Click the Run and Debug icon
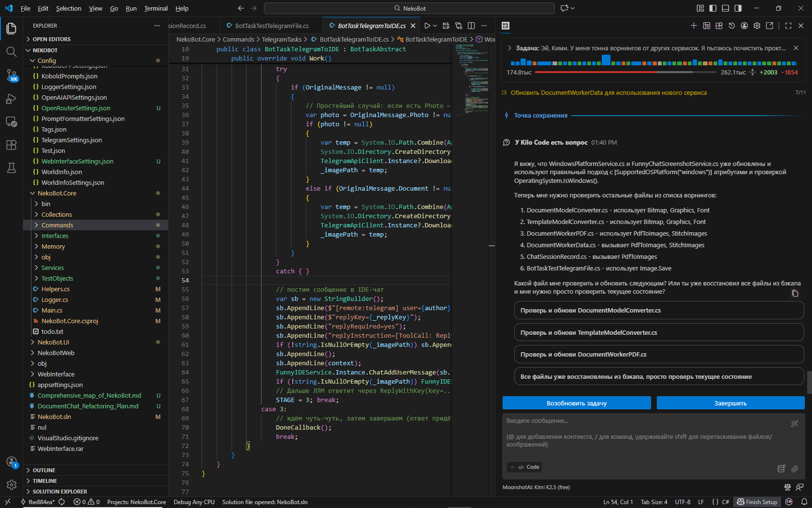812x508 pixels. pyautogui.click(x=11, y=99)
